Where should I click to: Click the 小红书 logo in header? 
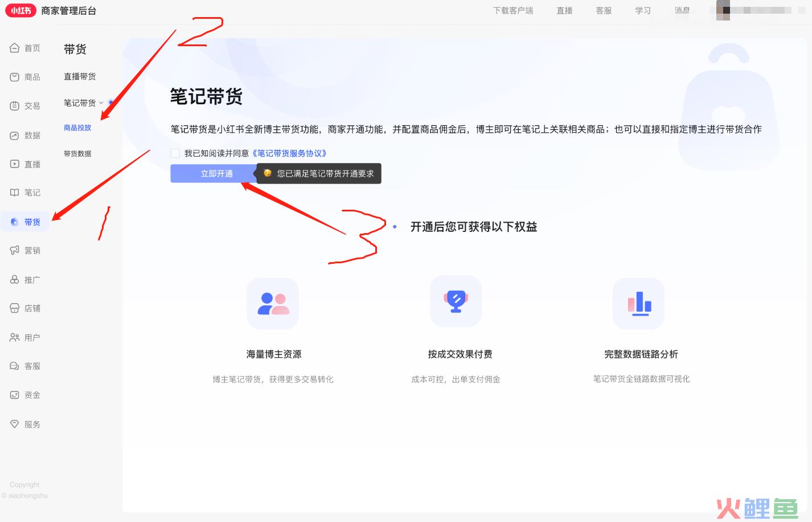click(x=21, y=10)
